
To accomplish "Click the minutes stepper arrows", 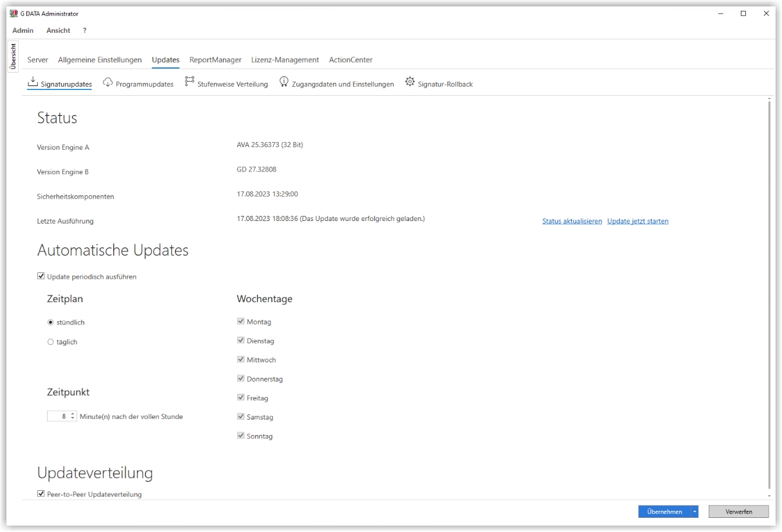I will coord(73,416).
